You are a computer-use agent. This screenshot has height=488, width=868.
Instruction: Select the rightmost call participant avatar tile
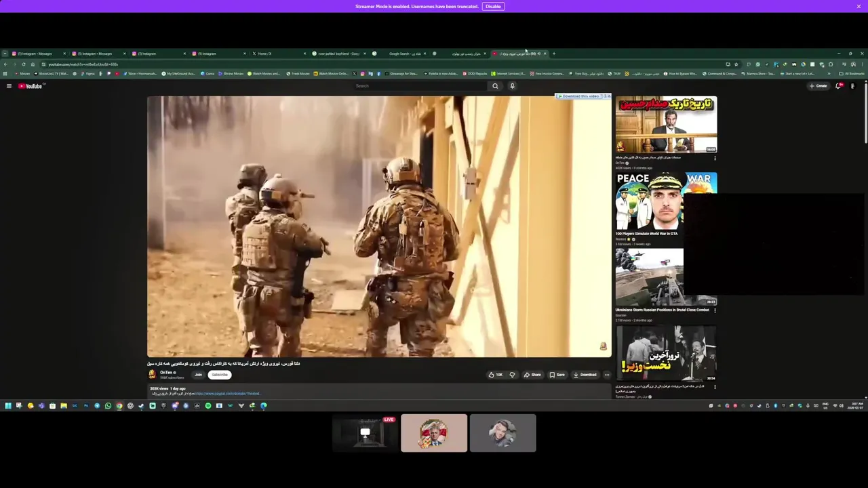[x=503, y=433]
